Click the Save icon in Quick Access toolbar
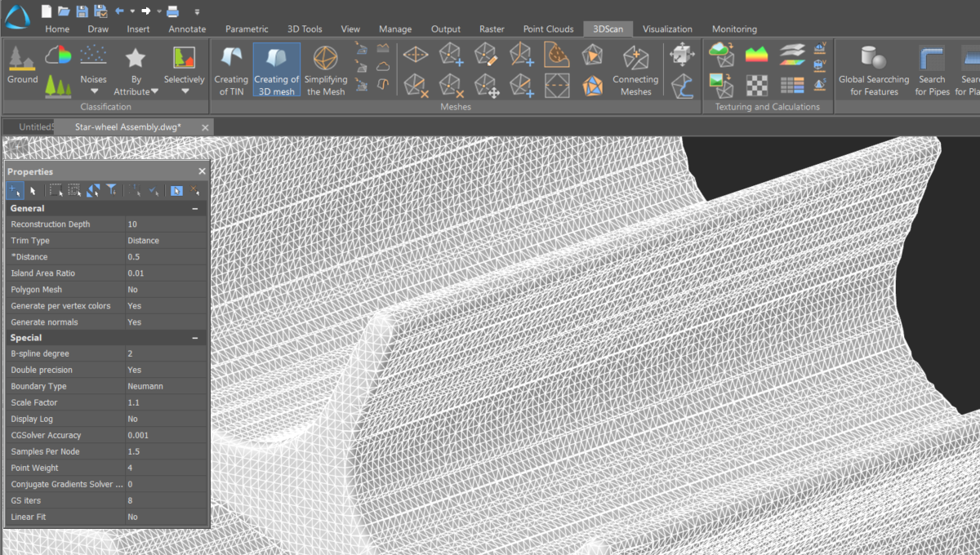 coord(82,10)
